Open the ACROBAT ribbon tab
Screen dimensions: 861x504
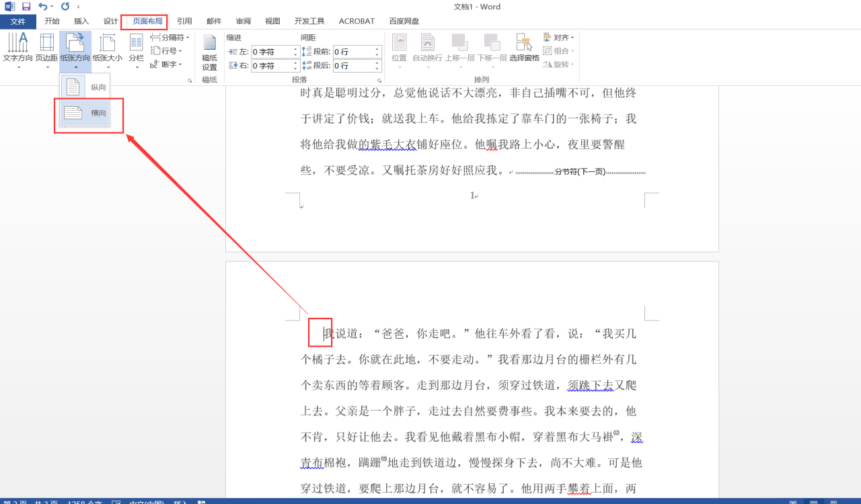tap(357, 22)
